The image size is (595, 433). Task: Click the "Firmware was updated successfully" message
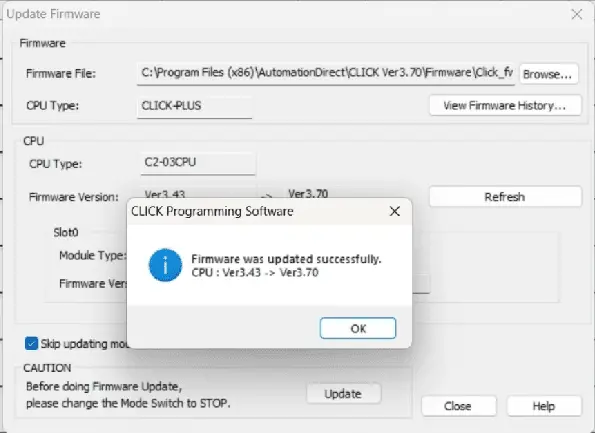coord(286,259)
